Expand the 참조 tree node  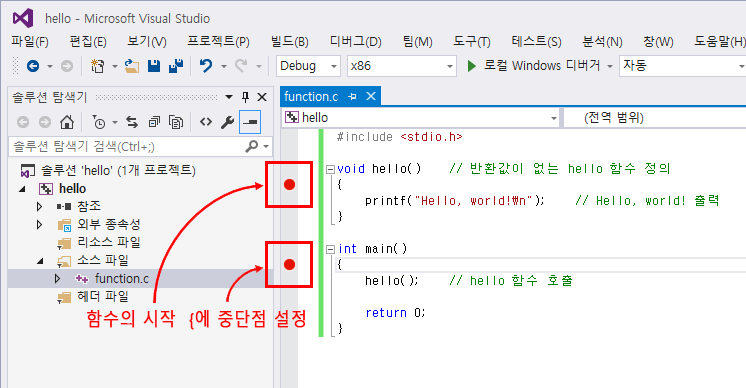[x=39, y=206]
